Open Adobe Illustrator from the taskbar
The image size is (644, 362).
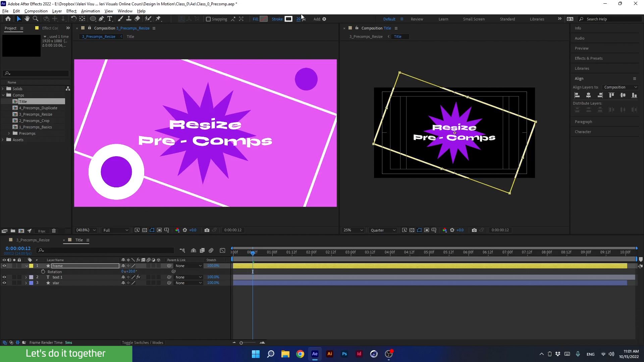click(330, 354)
